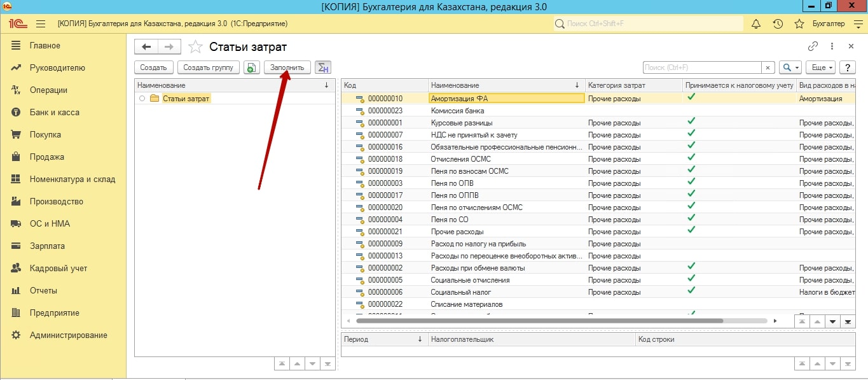Go back with the left arrow

tap(146, 46)
